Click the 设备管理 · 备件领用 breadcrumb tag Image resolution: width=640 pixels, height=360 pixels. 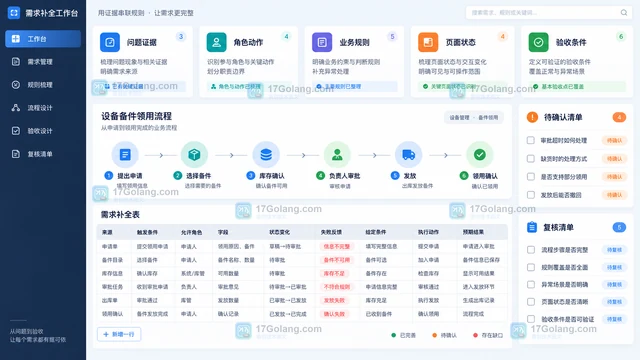pyautogui.click(x=474, y=118)
